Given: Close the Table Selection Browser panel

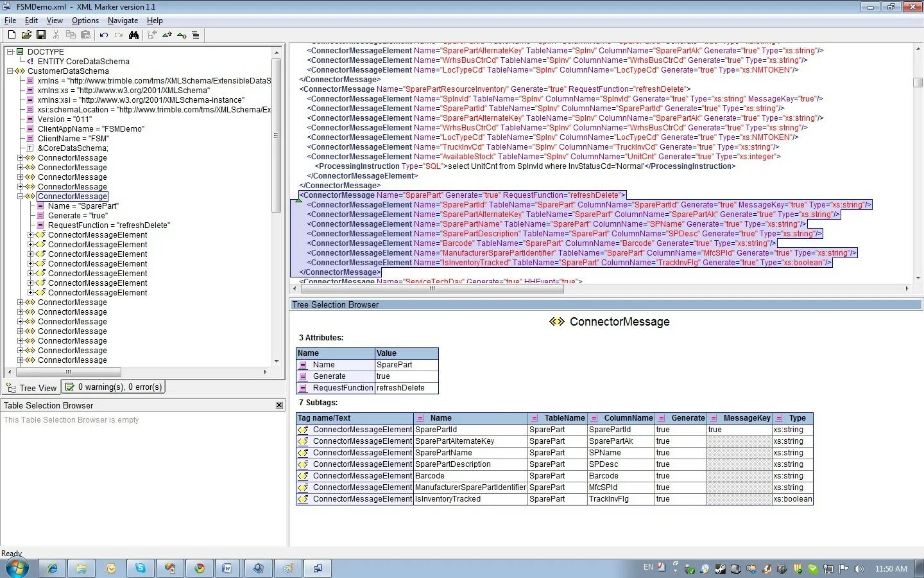Looking at the screenshot, I should click(279, 405).
